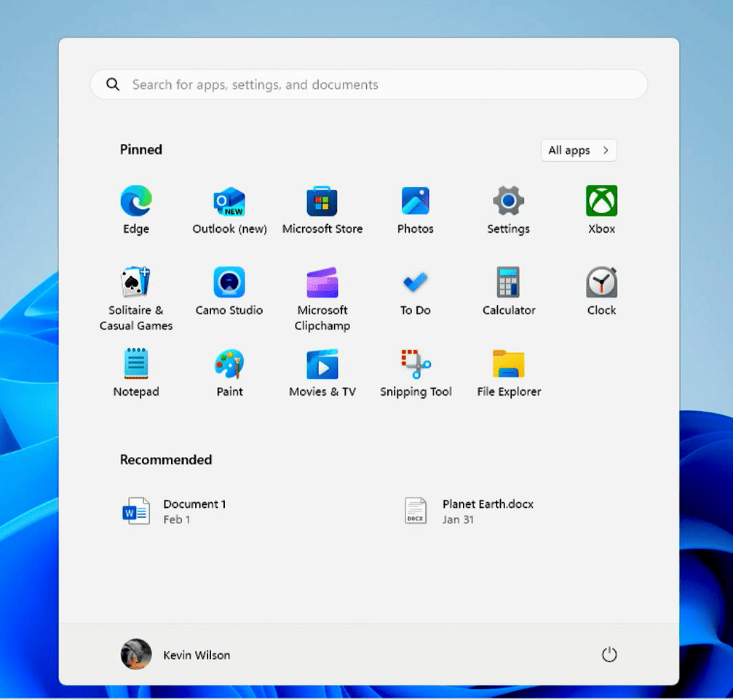Screen dimensions: 733x700
Task: Open File Explorer
Action: click(507, 365)
